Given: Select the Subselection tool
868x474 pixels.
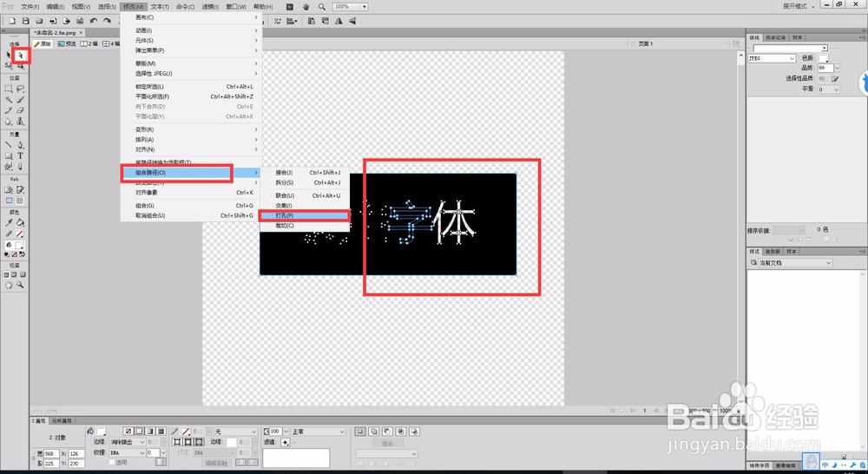Looking at the screenshot, I should pyautogui.click(x=21, y=56).
